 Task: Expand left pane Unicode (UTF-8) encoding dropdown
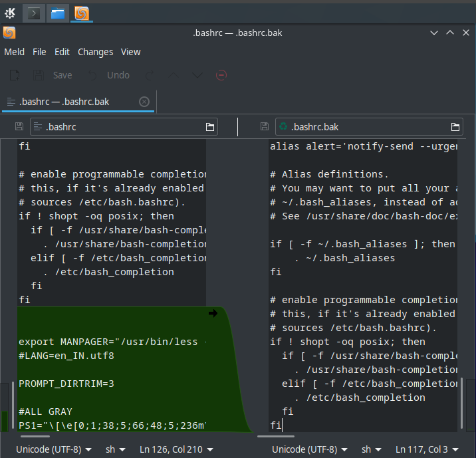(x=54, y=449)
